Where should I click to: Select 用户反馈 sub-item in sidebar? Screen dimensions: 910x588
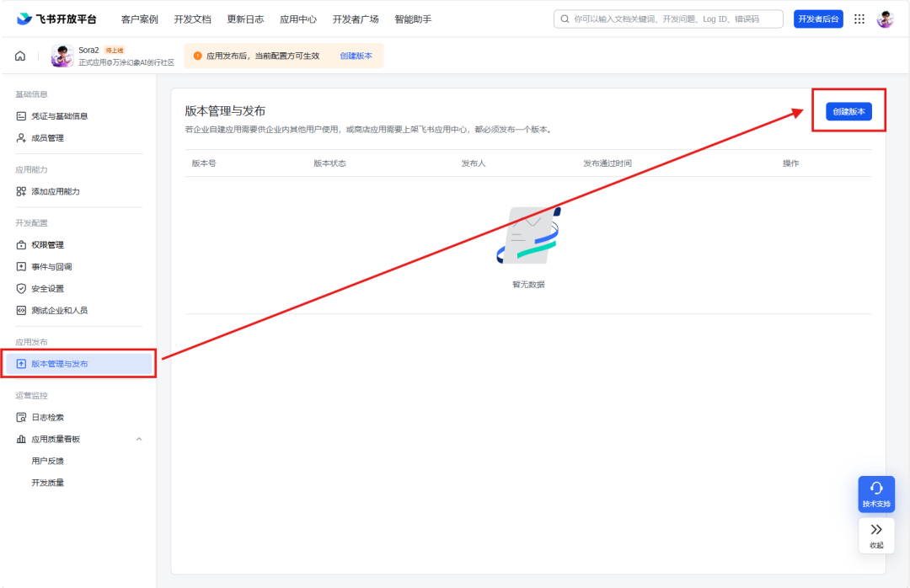tap(47, 461)
